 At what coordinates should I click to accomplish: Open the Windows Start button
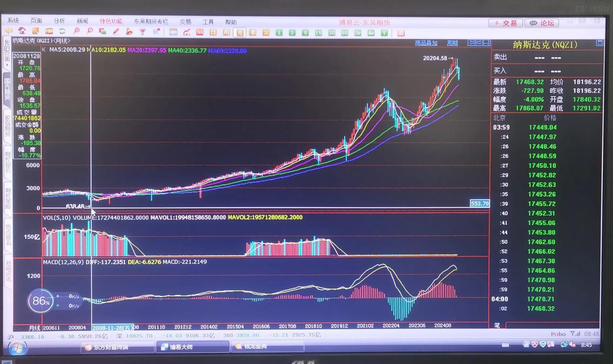[x=18, y=348]
